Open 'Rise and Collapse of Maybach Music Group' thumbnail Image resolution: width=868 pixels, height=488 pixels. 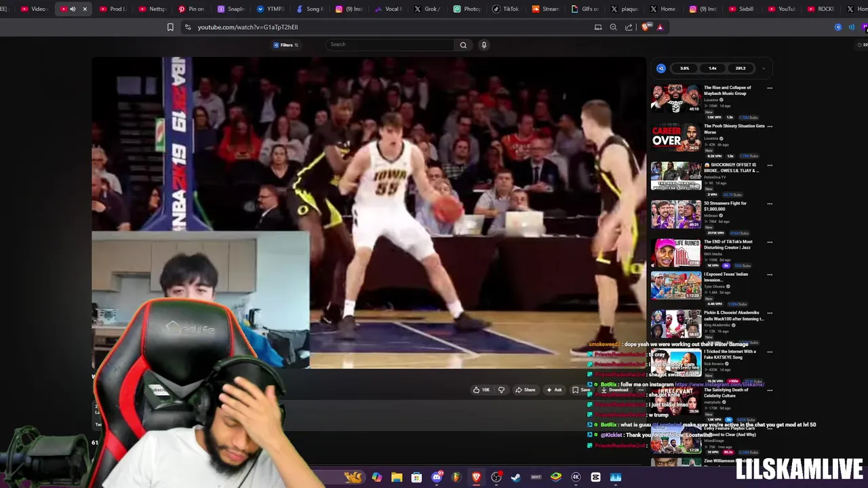click(x=676, y=98)
